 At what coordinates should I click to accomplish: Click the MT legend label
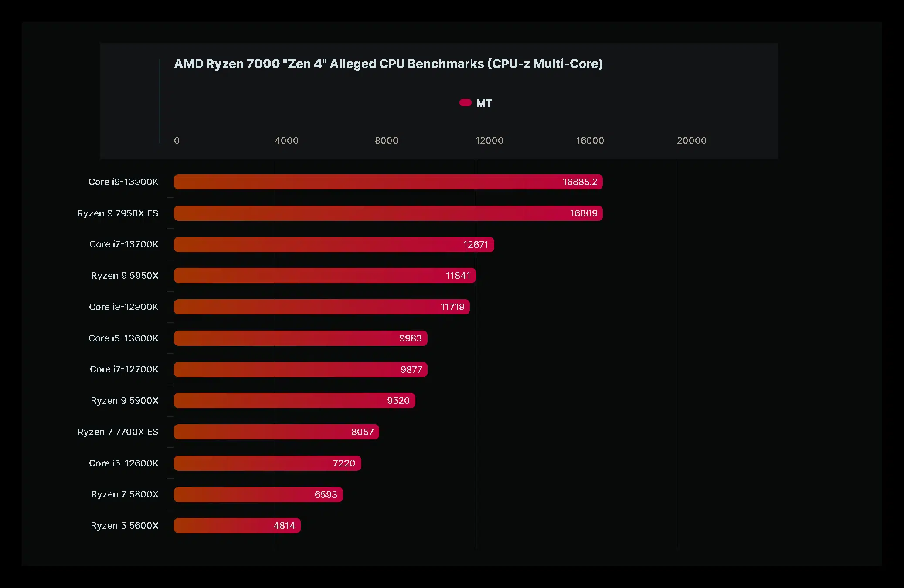tap(484, 103)
